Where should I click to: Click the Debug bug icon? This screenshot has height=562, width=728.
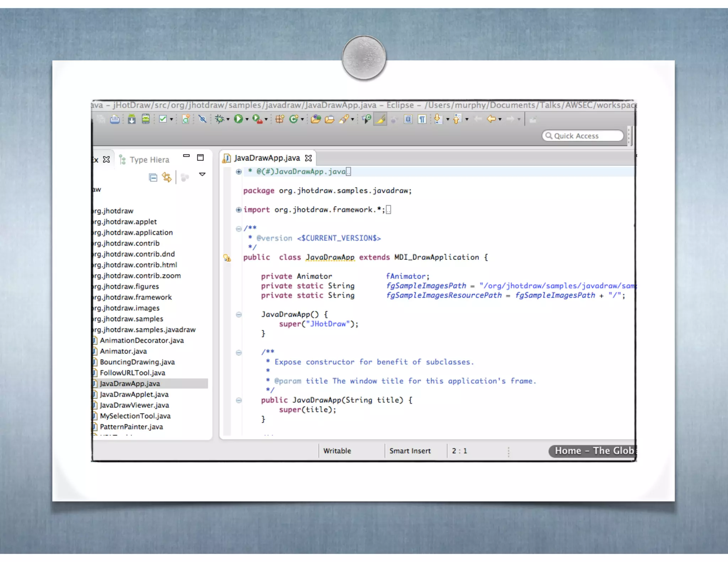click(219, 119)
